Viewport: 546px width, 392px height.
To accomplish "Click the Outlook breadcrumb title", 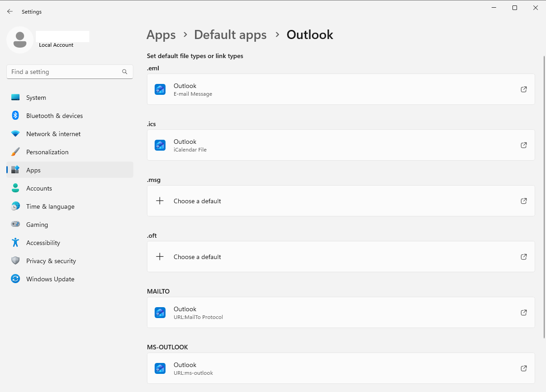I will pyautogui.click(x=310, y=35).
